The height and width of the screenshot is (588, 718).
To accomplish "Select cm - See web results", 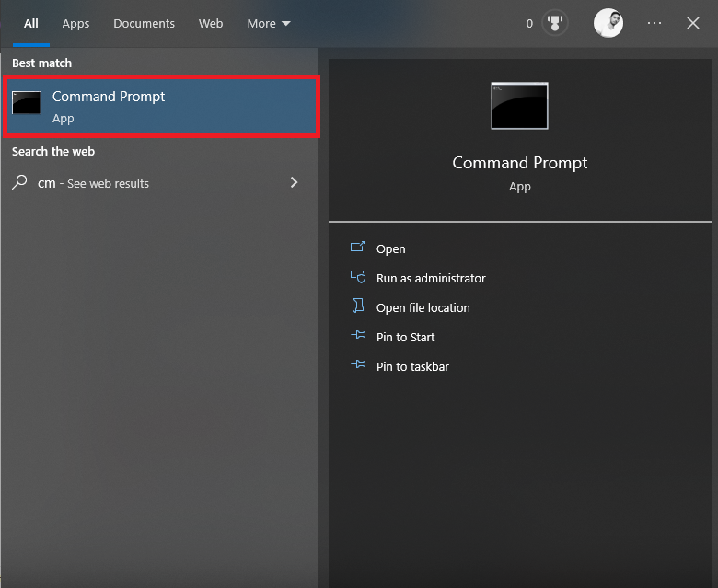I will (158, 183).
